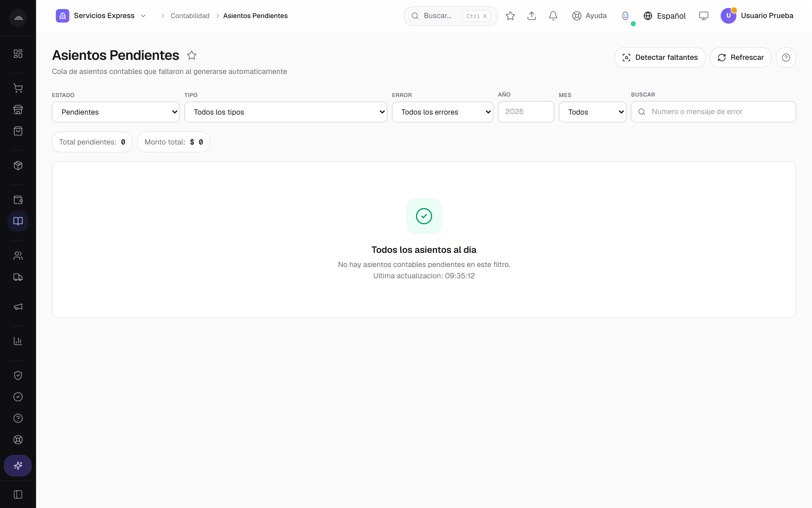Open the Estado dropdown showing Pendientes
The height and width of the screenshot is (508, 812).
pyautogui.click(x=116, y=112)
